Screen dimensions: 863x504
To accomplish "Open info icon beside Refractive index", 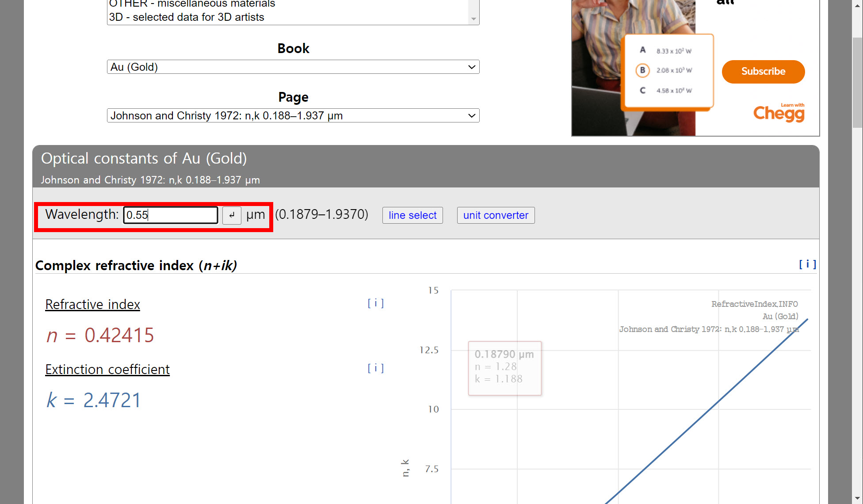I will coord(376,303).
